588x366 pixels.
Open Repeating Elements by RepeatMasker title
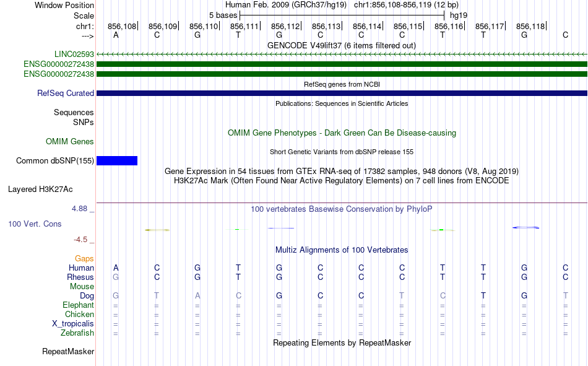(x=342, y=342)
